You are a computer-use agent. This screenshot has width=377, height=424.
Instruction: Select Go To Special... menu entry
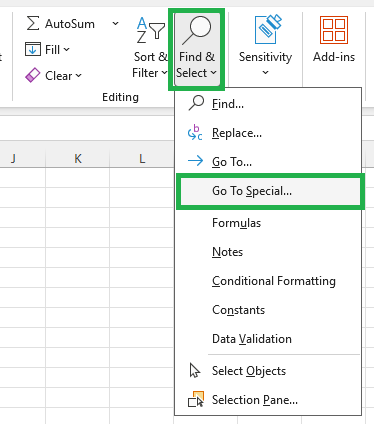pyautogui.click(x=270, y=191)
